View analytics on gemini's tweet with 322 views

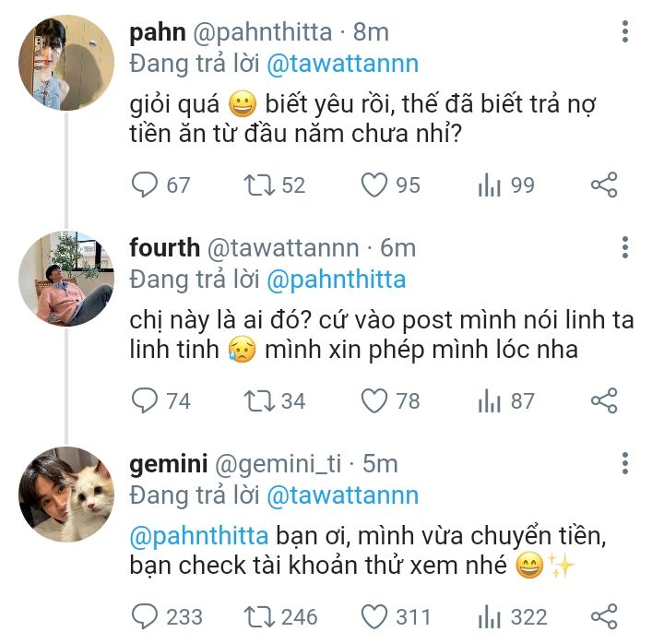pos(489,616)
